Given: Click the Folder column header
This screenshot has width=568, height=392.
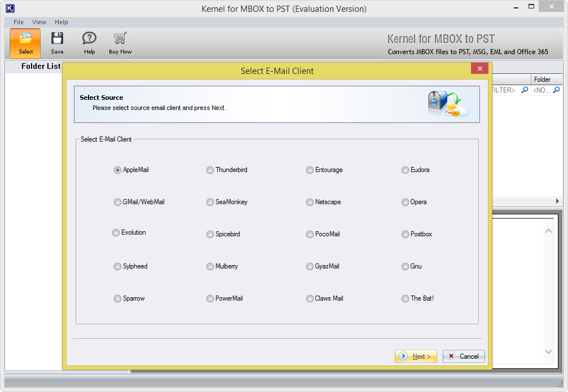Looking at the screenshot, I should pos(547,80).
